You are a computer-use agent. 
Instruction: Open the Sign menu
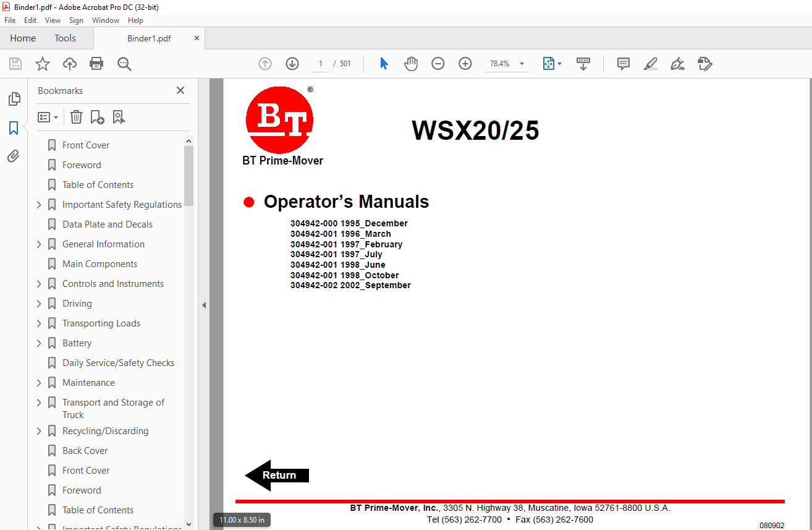(x=76, y=20)
